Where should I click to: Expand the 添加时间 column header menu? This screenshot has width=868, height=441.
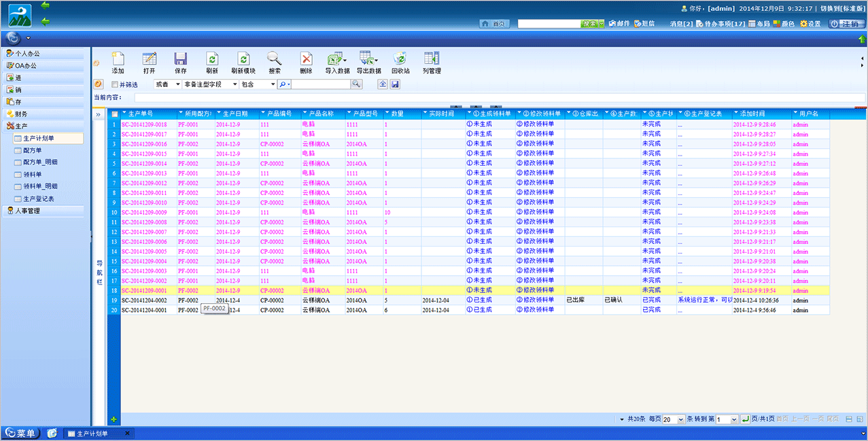coord(736,113)
